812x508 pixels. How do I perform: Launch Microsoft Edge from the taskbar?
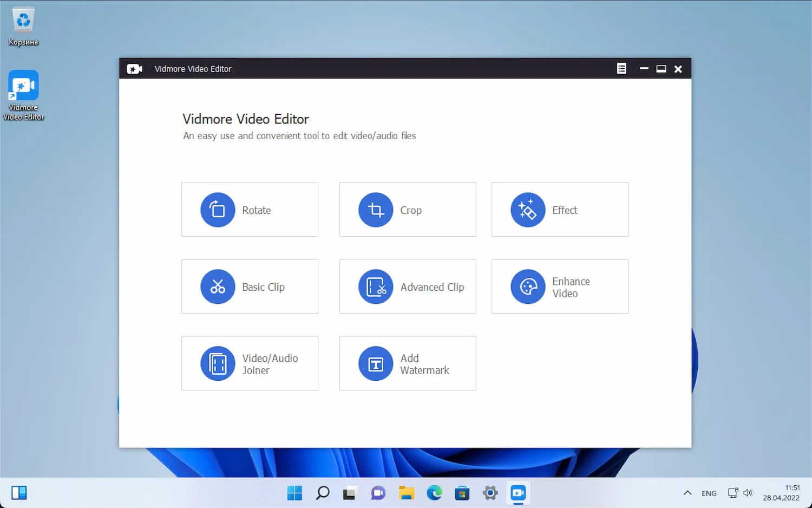pyautogui.click(x=434, y=493)
